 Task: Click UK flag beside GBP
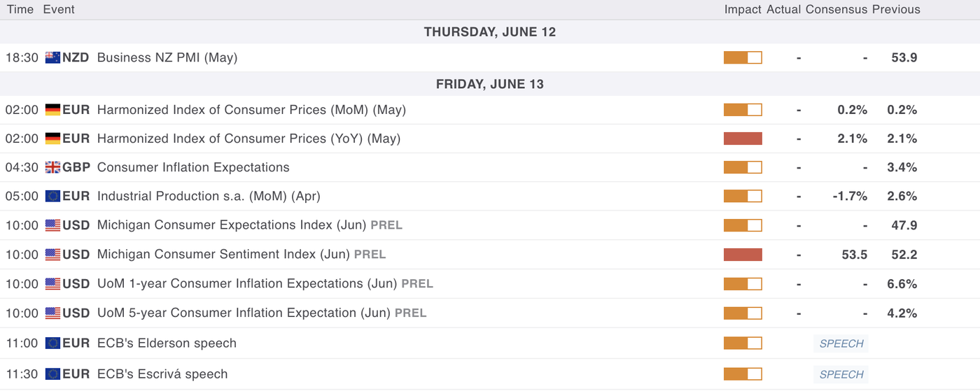click(52, 167)
